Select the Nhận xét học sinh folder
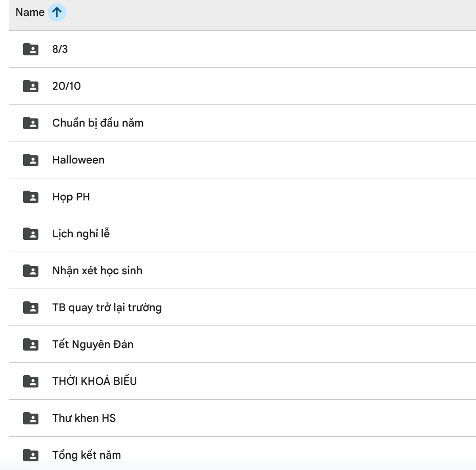 coord(97,271)
